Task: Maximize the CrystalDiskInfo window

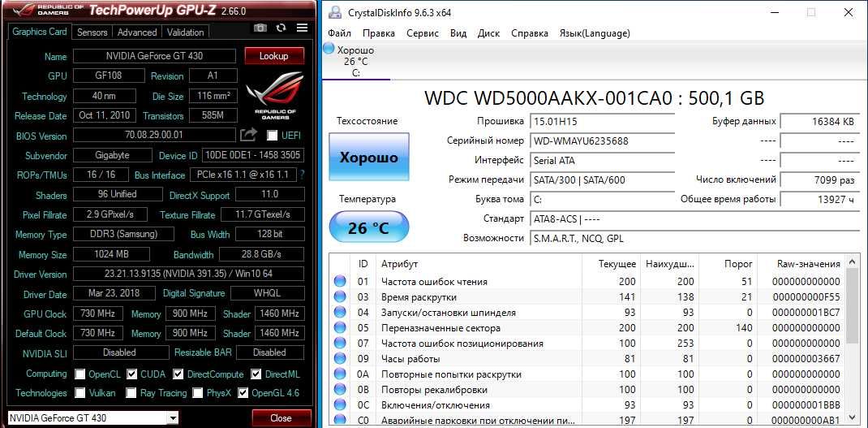Action: coord(811,12)
